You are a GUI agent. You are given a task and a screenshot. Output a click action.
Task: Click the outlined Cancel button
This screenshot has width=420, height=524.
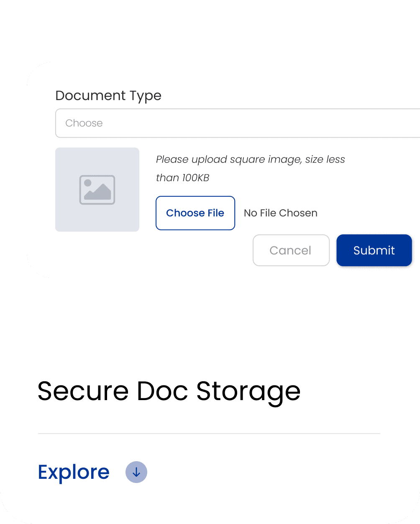291,250
